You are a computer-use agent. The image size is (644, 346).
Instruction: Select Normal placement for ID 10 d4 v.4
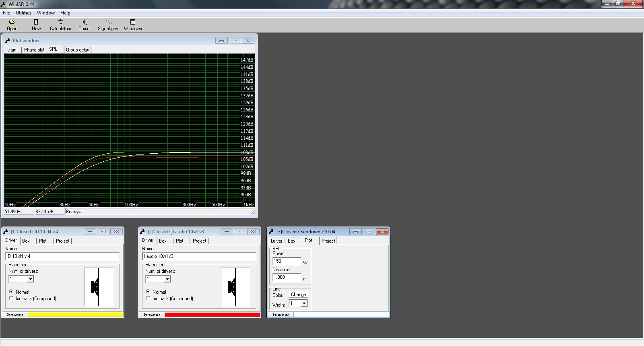tap(11, 292)
